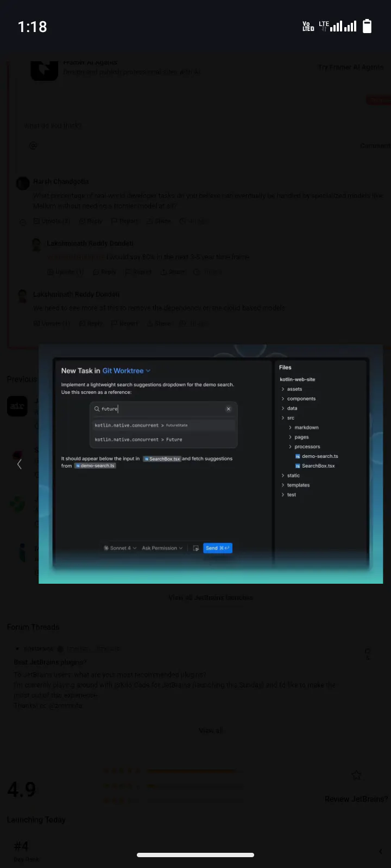Expand the templates folder

tap(295, 485)
